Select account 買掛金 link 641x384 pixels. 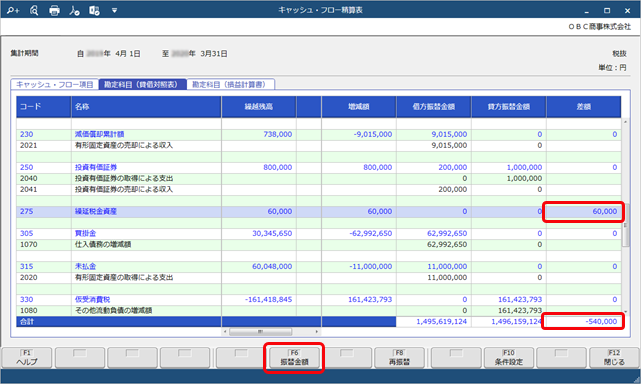pos(85,233)
